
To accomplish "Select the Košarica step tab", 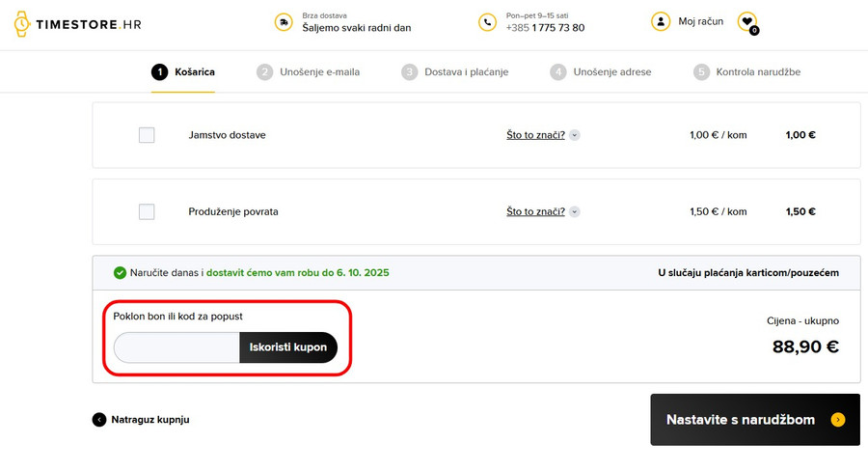I will (x=183, y=72).
